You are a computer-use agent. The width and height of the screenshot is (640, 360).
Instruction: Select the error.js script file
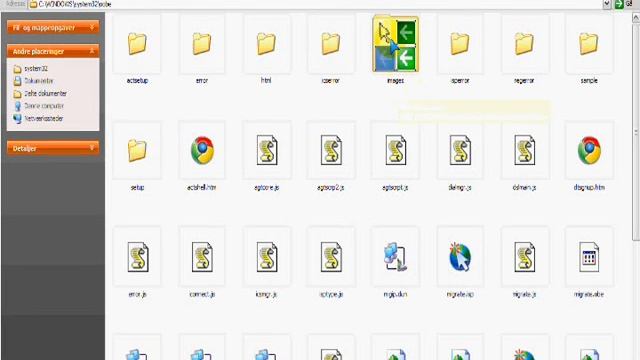138,257
